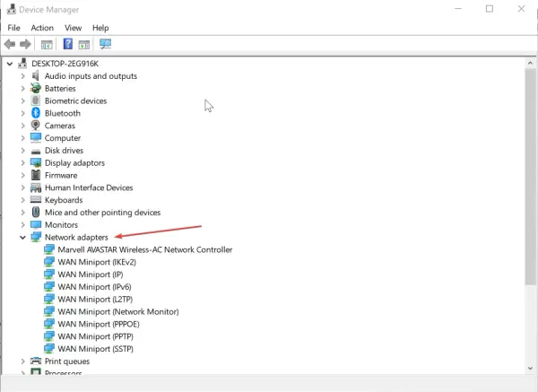Click the Disk drives category icon
538x392 pixels.
[x=36, y=151]
